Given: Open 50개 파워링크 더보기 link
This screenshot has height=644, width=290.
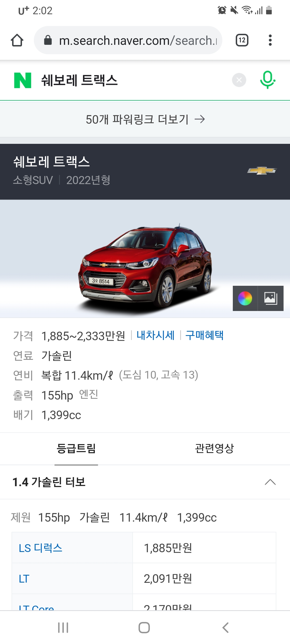Looking at the screenshot, I should click(x=145, y=119).
